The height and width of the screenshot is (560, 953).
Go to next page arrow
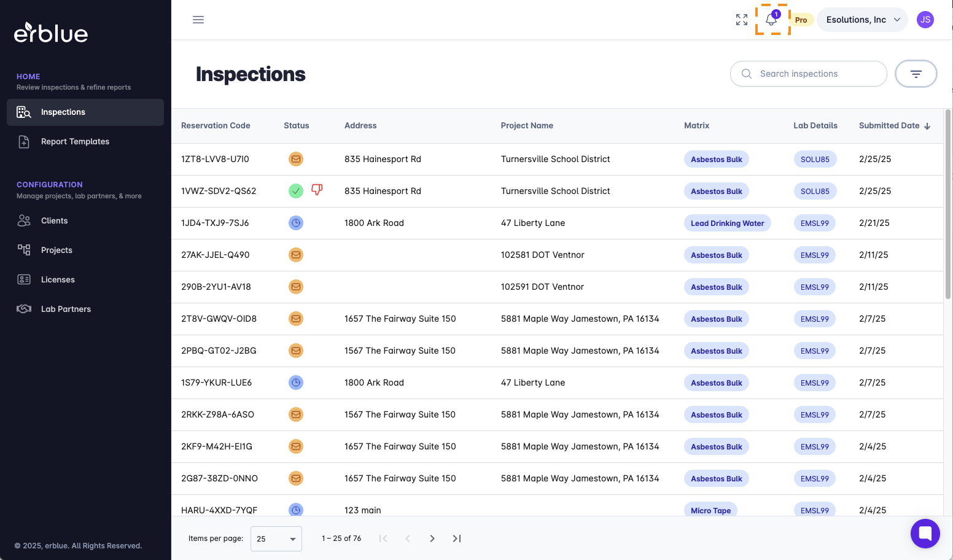[432, 539]
